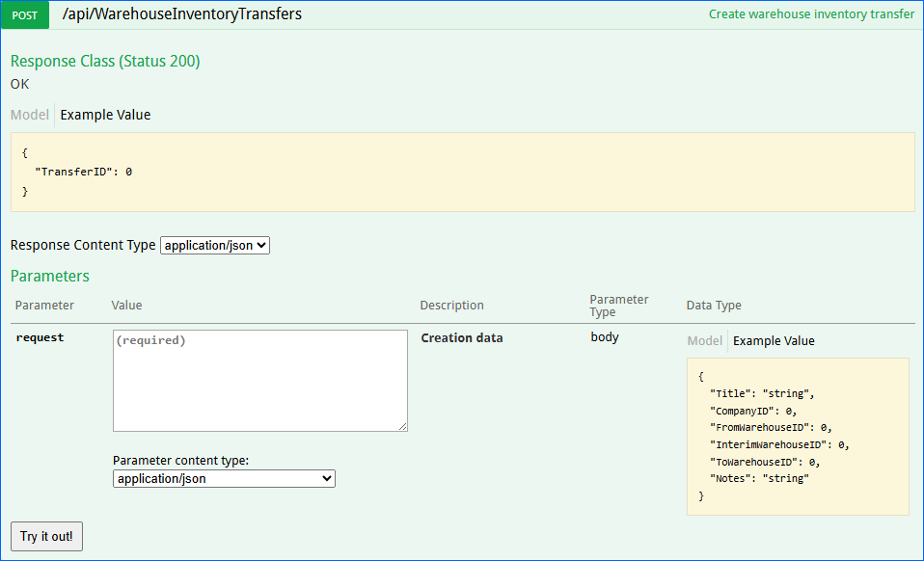Image resolution: width=924 pixels, height=561 pixels.
Task: Click the OK status text
Action: pyautogui.click(x=19, y=84)
